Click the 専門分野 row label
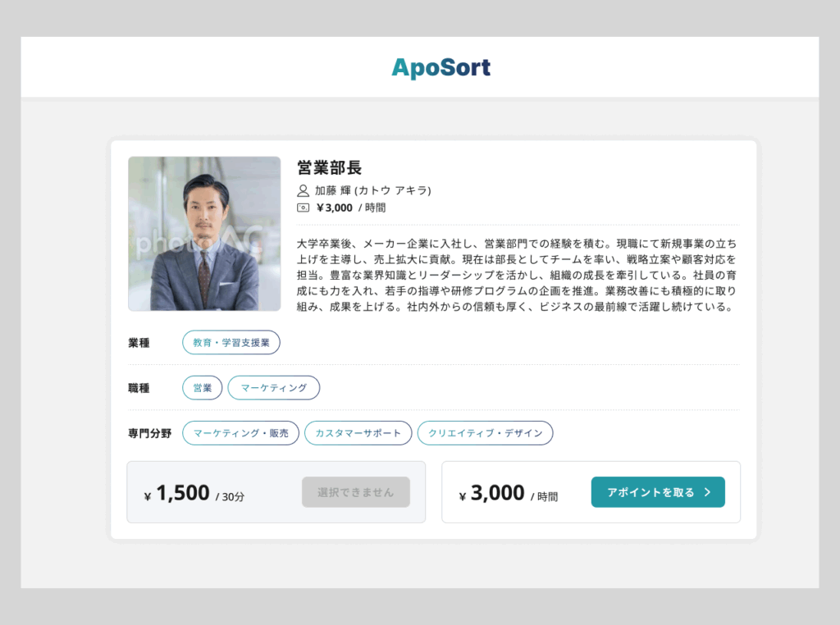This screenshot has width=840, height=625. pyautogui.click(x=149, y=433)
